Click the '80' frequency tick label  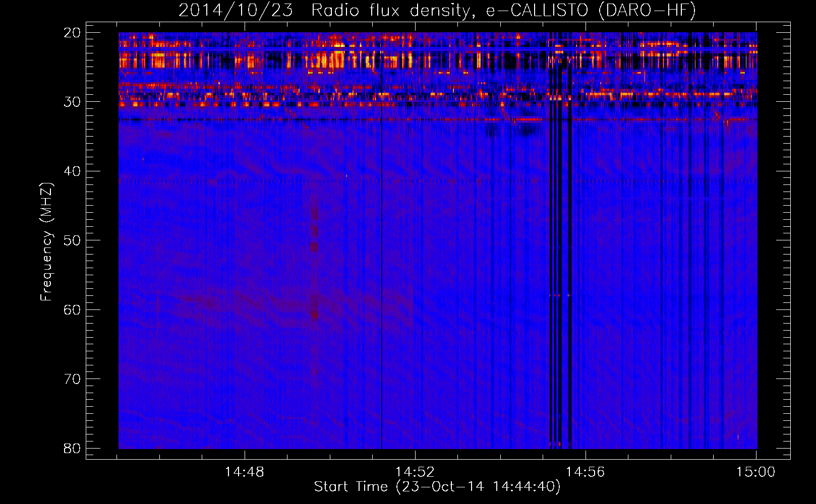72,448
